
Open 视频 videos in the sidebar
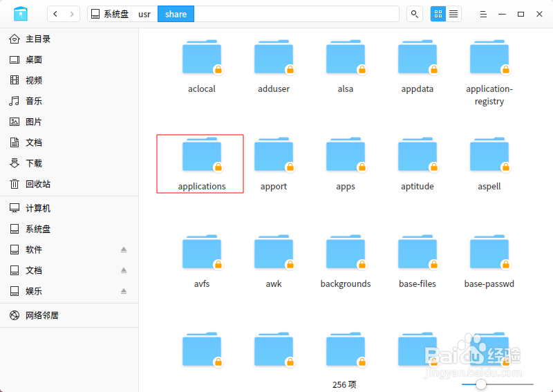[x=69, y=80]
